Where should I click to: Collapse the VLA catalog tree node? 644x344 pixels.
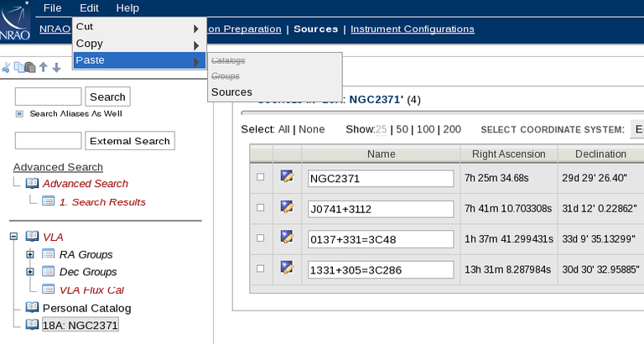click(x=13, y=237)
